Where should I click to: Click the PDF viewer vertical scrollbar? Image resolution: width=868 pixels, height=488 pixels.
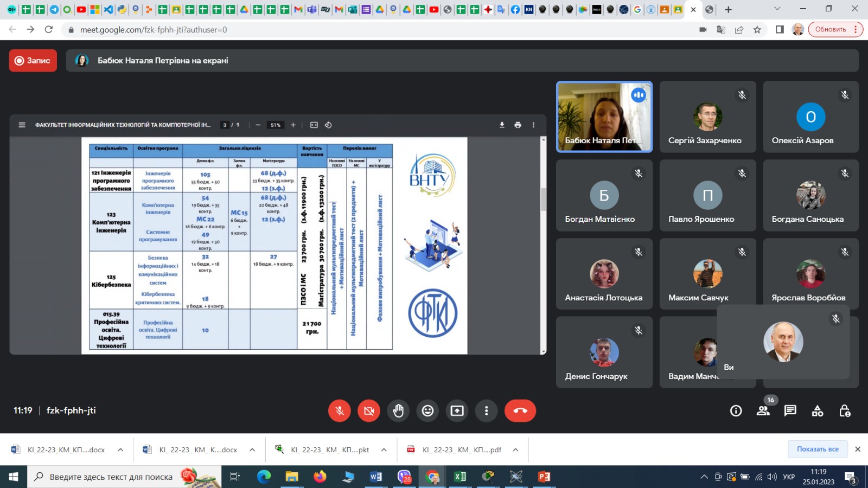click(x=544, y=199)
